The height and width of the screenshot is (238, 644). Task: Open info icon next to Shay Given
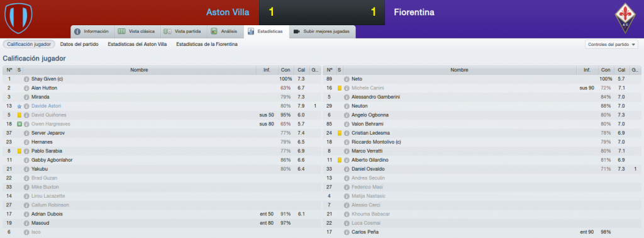(26, 79)
